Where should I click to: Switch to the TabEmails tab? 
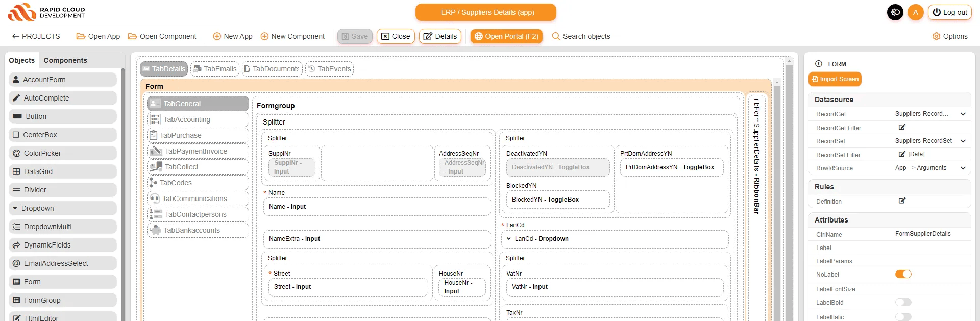tap(215, 69)
